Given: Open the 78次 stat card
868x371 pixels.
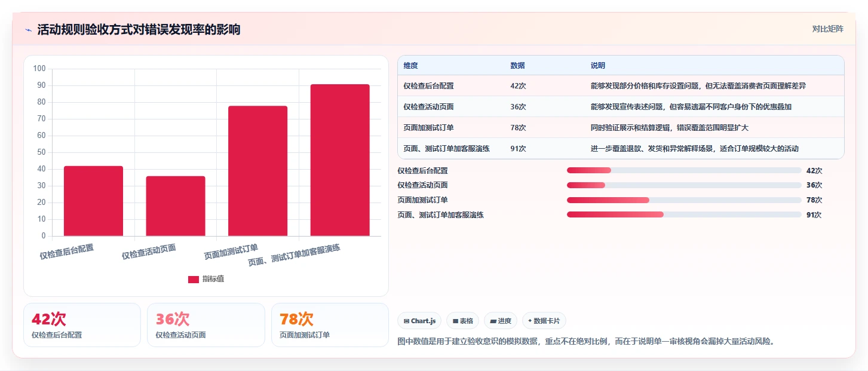Looking at the screenshot, I should pyautogui.click(x=330, y=325).
